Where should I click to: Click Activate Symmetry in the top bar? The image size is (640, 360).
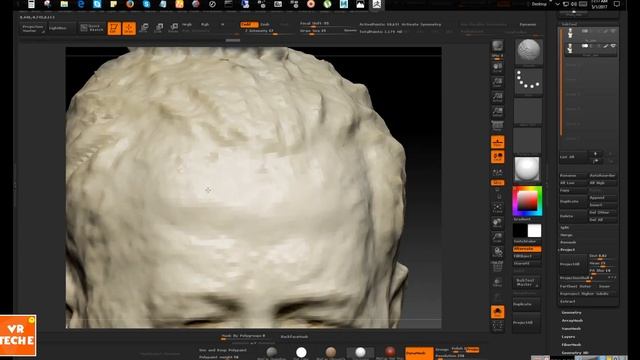pos(421,24)
